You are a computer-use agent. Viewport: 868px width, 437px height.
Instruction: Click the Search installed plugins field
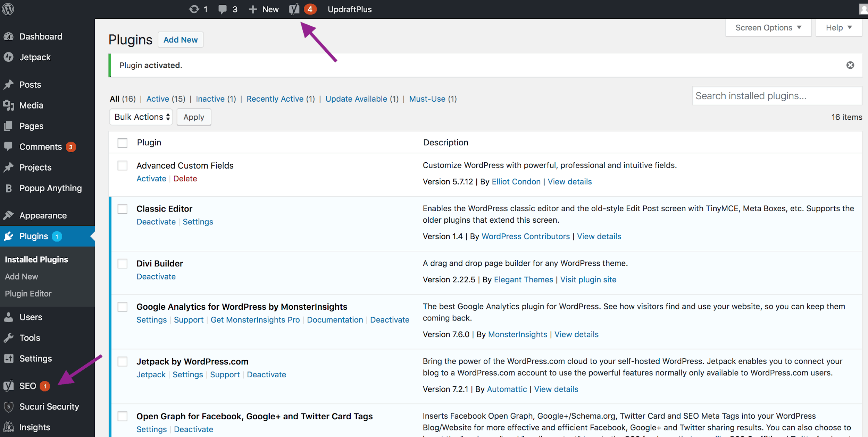[777, 96]
